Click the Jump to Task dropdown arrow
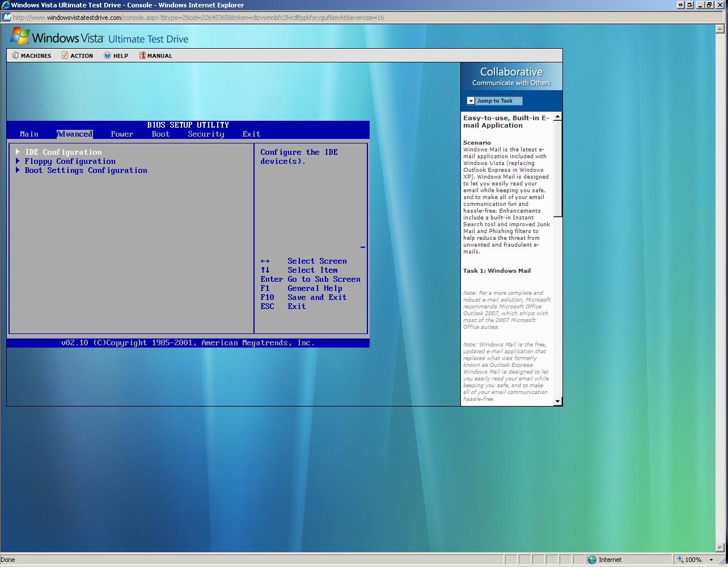The height and width of the screenshot is (567, 728). 471,101
